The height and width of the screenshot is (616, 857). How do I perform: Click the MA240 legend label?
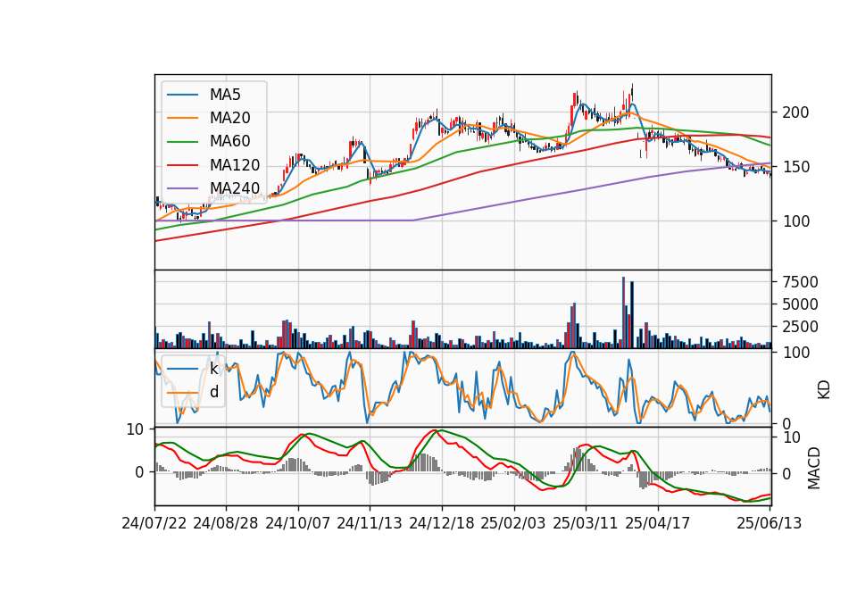235,188
